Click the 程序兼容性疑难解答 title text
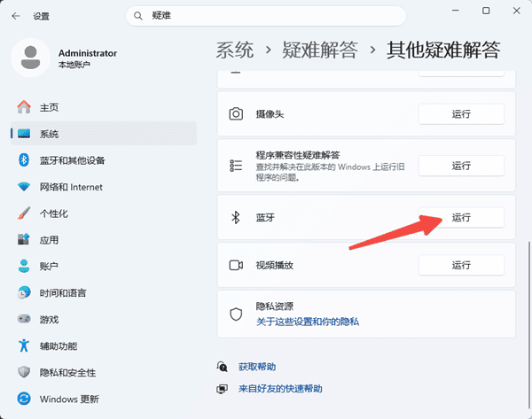532x419 pixels. pyautogui.click(x=298, y=155)
